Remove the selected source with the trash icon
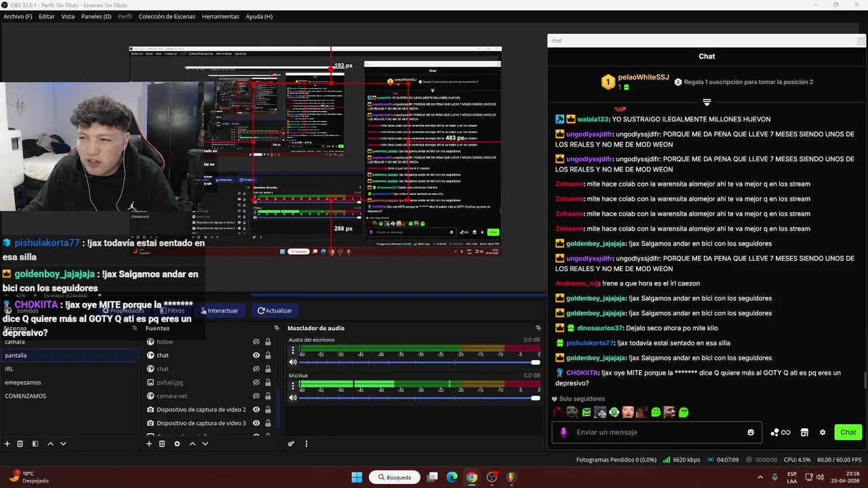Viewport: 868px width, 488px height. coord(162,444)
